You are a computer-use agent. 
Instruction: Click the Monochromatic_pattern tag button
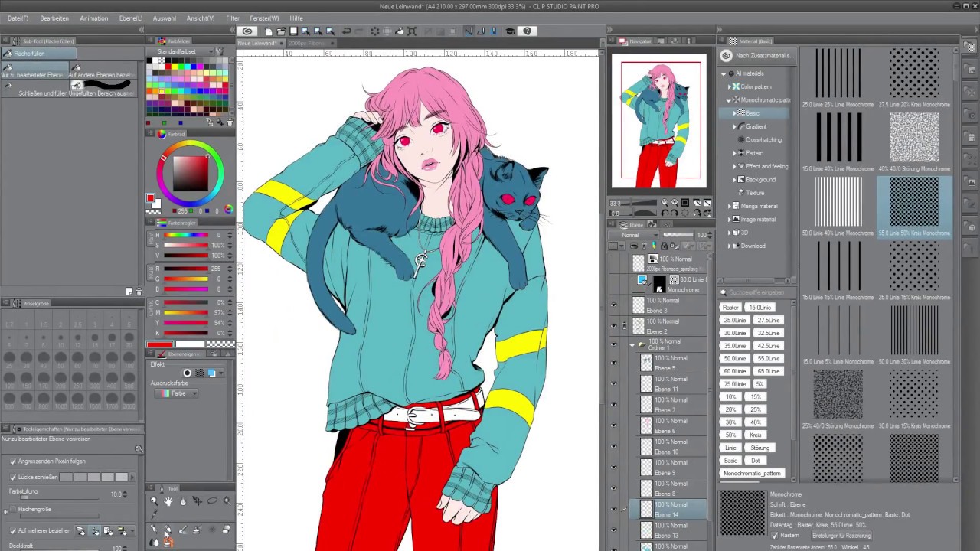pyautogui.click(x=752, y=474)
